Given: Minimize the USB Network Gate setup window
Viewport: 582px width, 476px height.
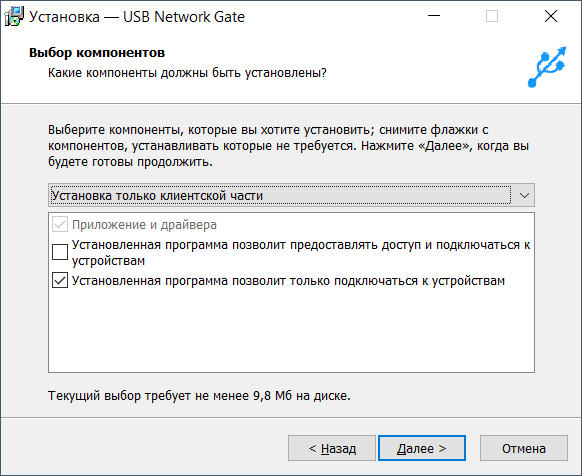Looking at the screenshot, I should pos(434,16).
